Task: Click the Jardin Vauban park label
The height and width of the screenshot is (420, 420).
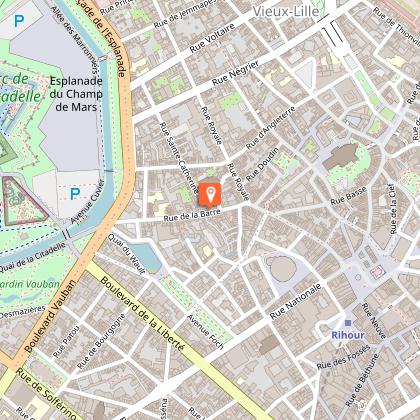Action: [29, 284]
